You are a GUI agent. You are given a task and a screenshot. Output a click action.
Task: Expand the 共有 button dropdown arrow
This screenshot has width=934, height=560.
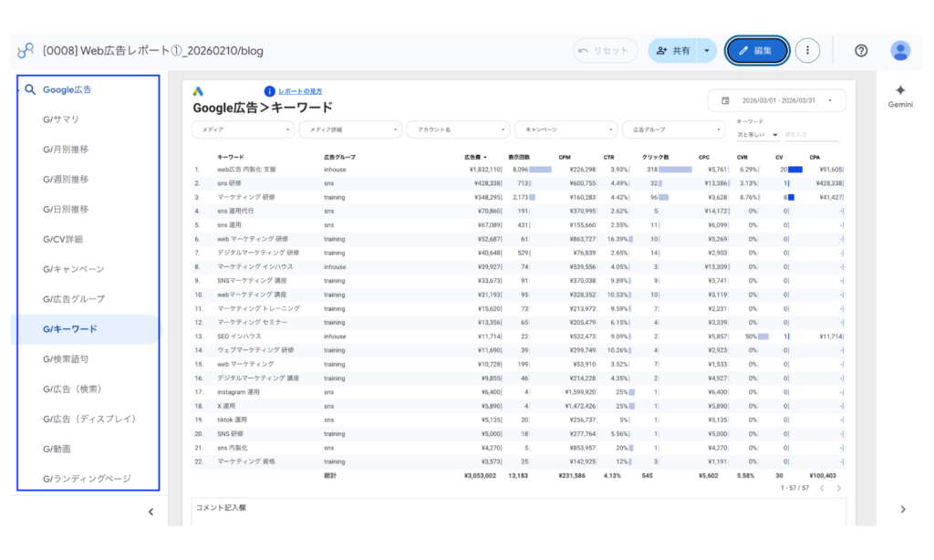tap(705, 52)
